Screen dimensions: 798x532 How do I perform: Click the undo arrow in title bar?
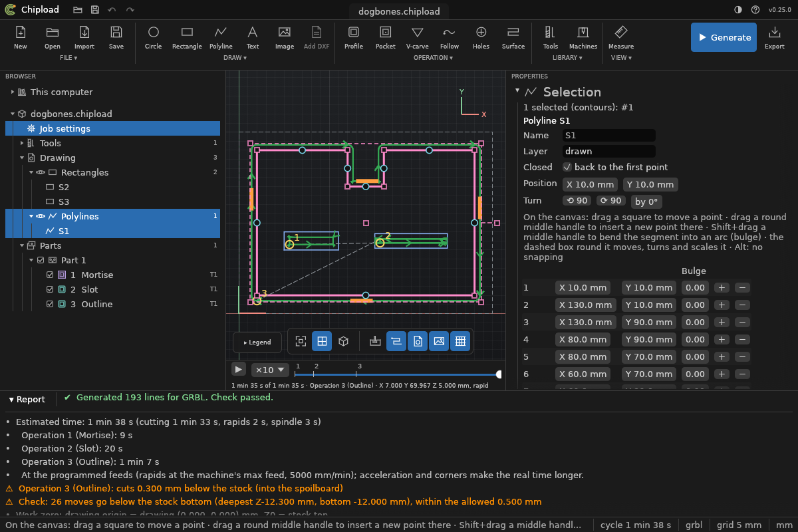[x=112, y=10]
